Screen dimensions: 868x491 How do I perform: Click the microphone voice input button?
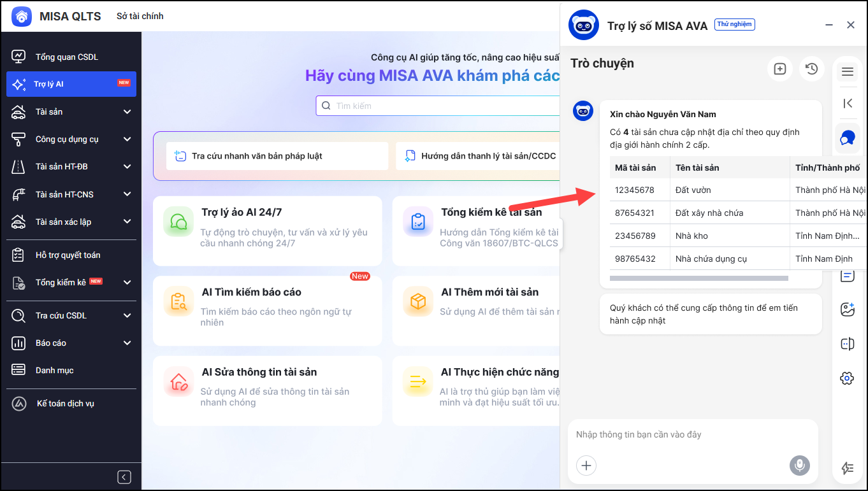click(x=799, y=466)
